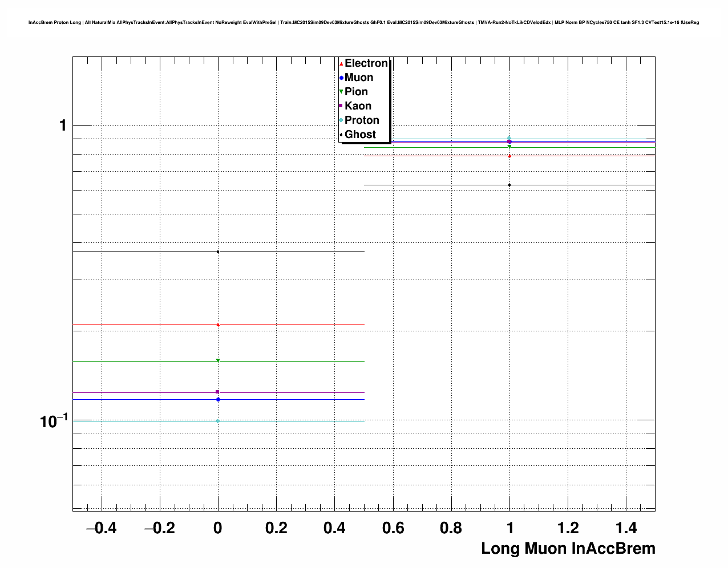Click the green Pion triangle in the legend
The width and height of the screenshot is (728, 568).
pyautogui.click(x=341, y=92)
